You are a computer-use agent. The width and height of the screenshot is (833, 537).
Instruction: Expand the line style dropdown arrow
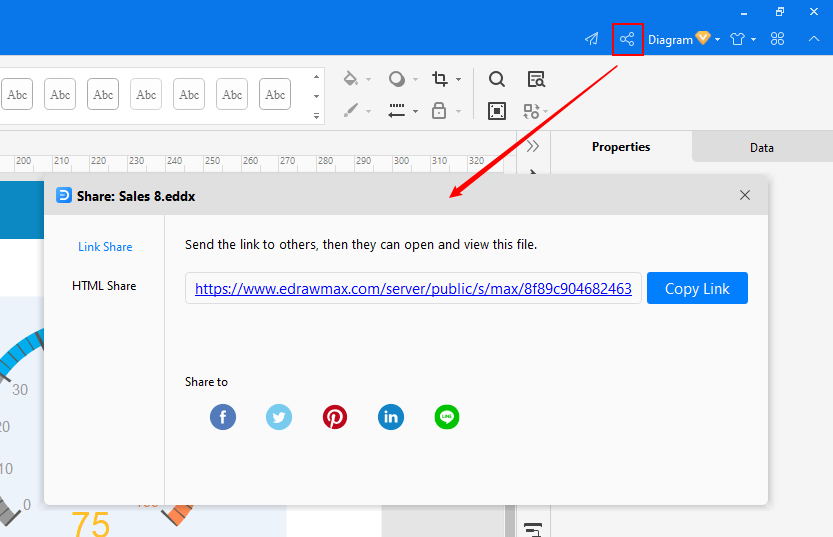415,112
